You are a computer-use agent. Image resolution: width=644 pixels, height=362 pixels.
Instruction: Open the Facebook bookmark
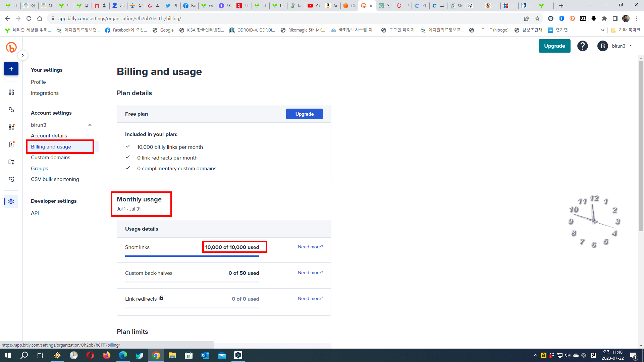(126, 30)
